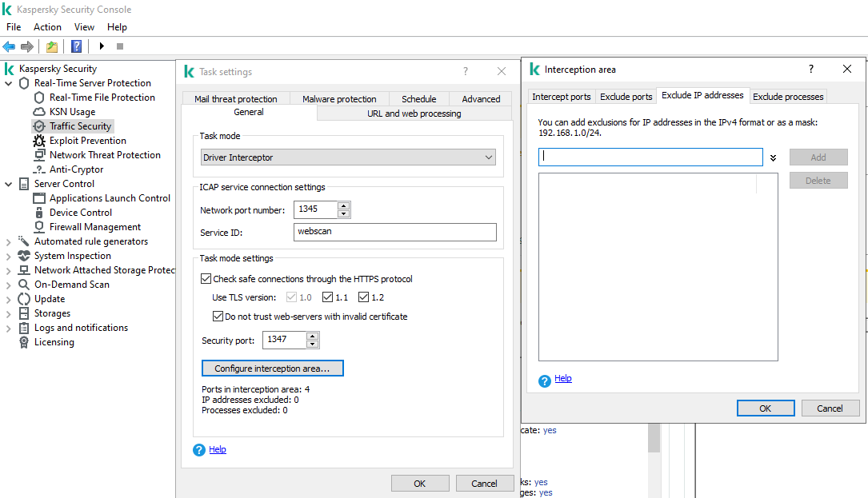Screen dimensions: 868x498
Task: Switch to Exclude processes tab
Action: (x=788, y=96)
